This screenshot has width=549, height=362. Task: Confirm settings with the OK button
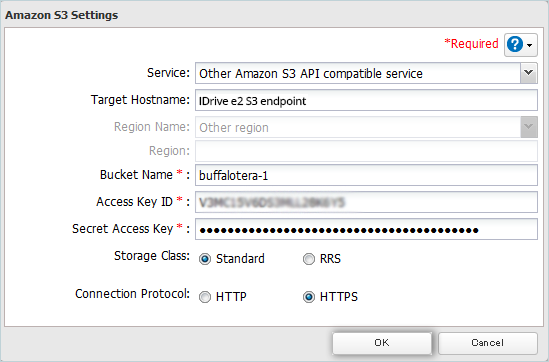click(382, 343)
